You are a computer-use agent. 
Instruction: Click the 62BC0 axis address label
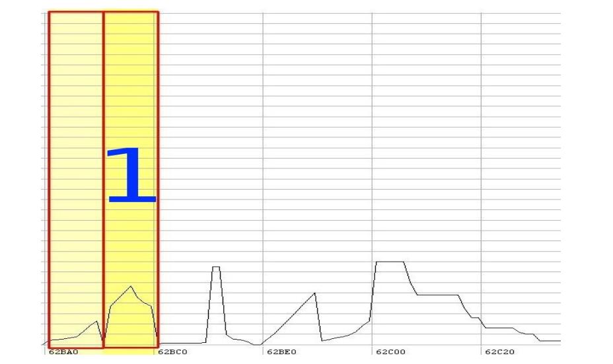point(173,352)
